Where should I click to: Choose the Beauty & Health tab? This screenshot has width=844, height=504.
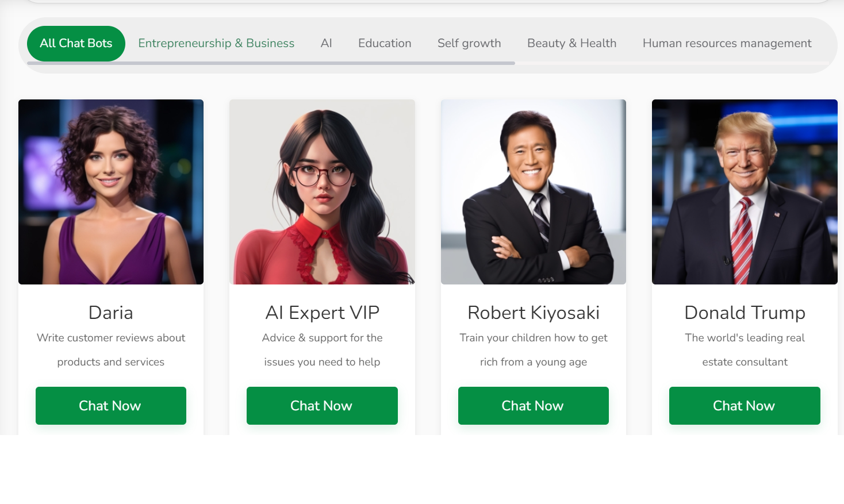(x=572, y=44)
